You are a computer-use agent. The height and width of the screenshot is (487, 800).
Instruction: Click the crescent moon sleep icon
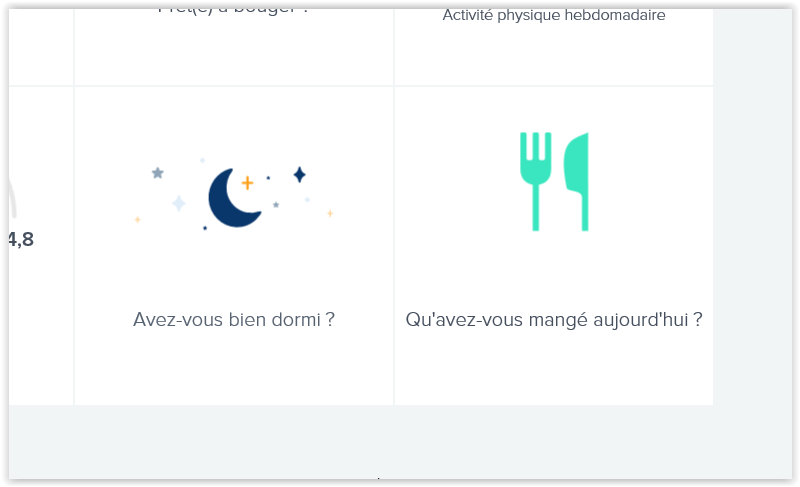[234, 198]
